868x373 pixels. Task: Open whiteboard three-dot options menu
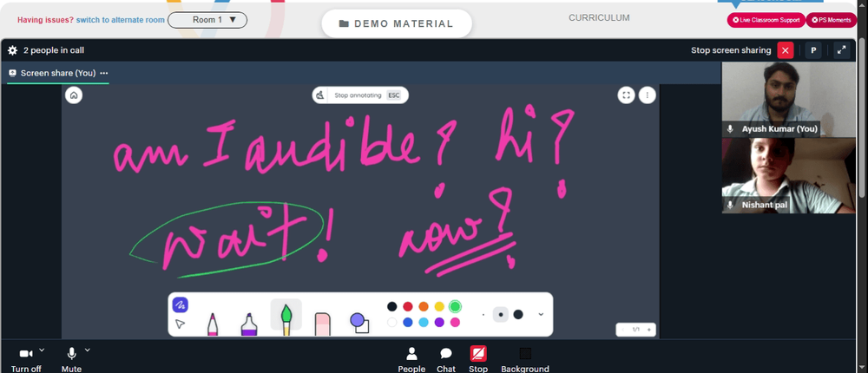(x=648, y=95)
